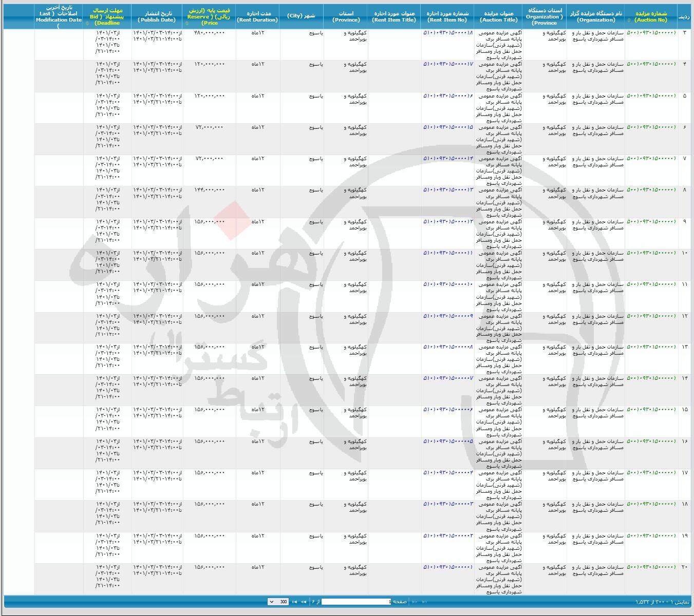This screenshot has width=694, height=616.
Task: Sort by the Publish Date column header
Action: [x=157, y=16]
